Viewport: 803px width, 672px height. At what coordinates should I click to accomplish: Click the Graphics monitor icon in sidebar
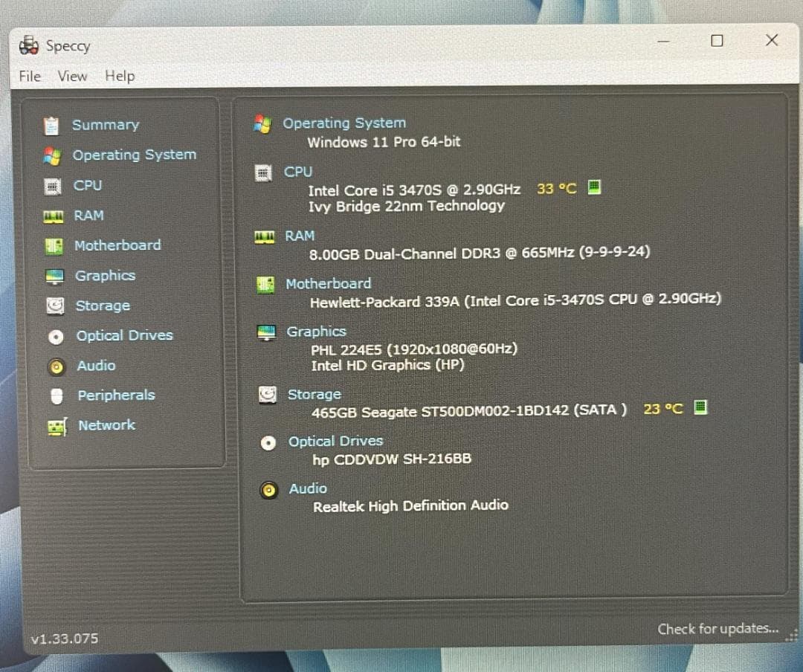coord(54,277)
